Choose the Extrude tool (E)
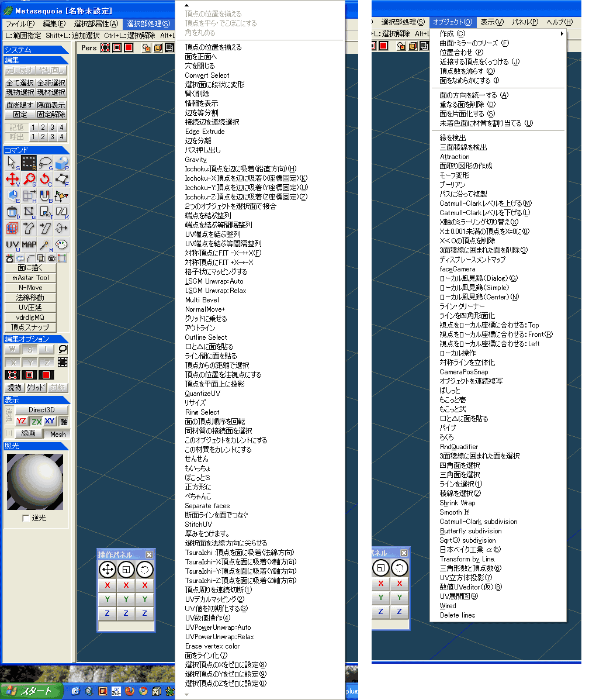The width and height of the screenshot is (596, 700). (x=12, y=196)
